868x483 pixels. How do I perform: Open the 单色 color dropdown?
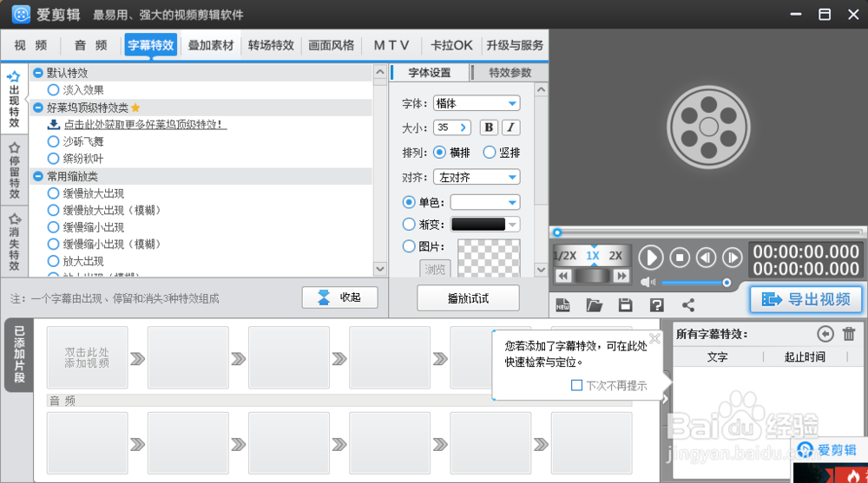[485, 203]
